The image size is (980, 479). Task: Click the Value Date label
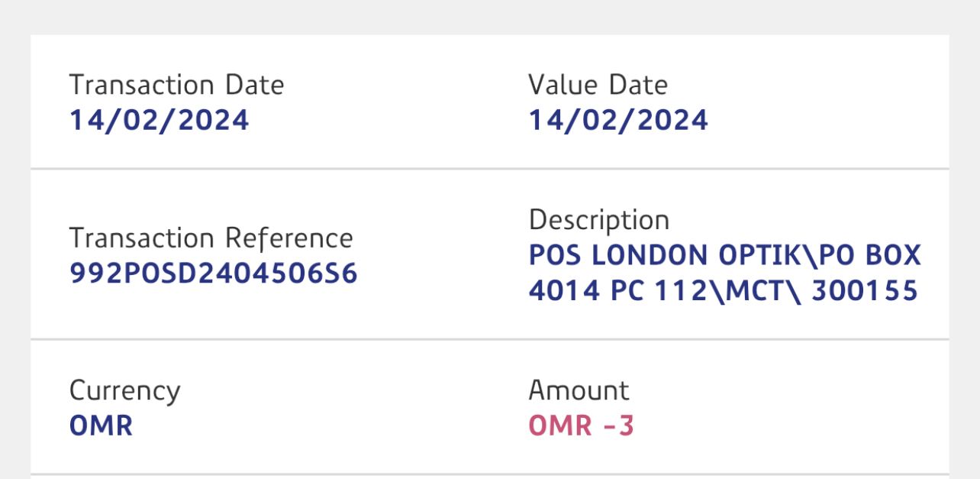click(x=598, y=84)
